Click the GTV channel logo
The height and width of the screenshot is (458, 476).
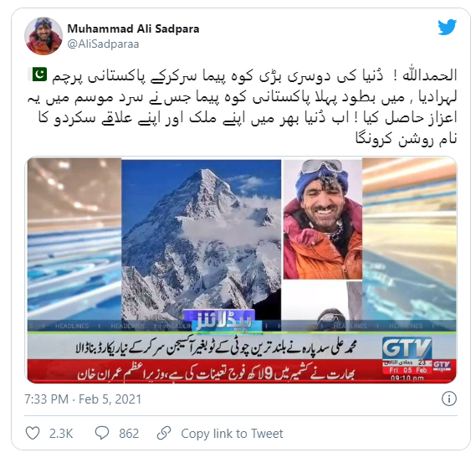pyautogui.click(x=407, y=348)
